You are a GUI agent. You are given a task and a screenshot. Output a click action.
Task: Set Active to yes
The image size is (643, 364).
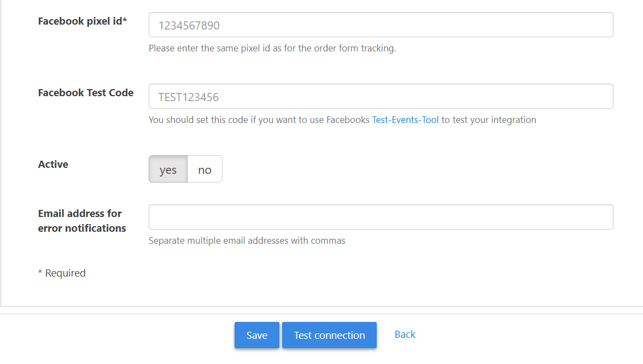168,169
